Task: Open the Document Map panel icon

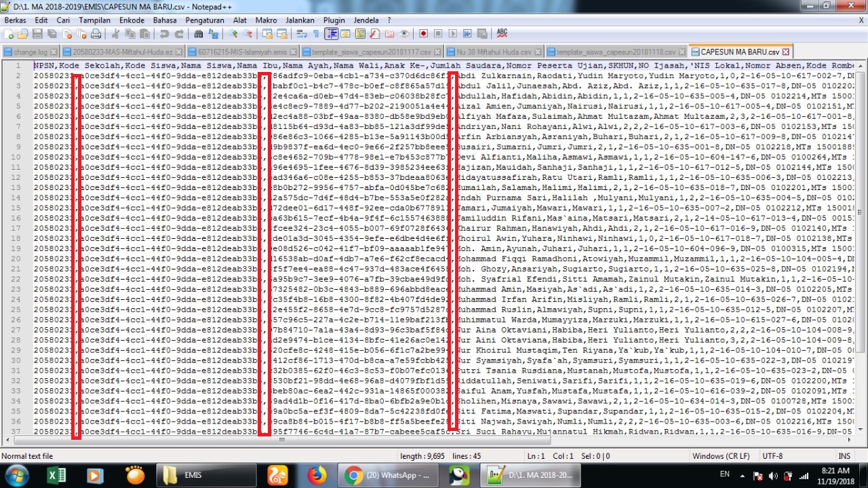Action: [359, 34]
